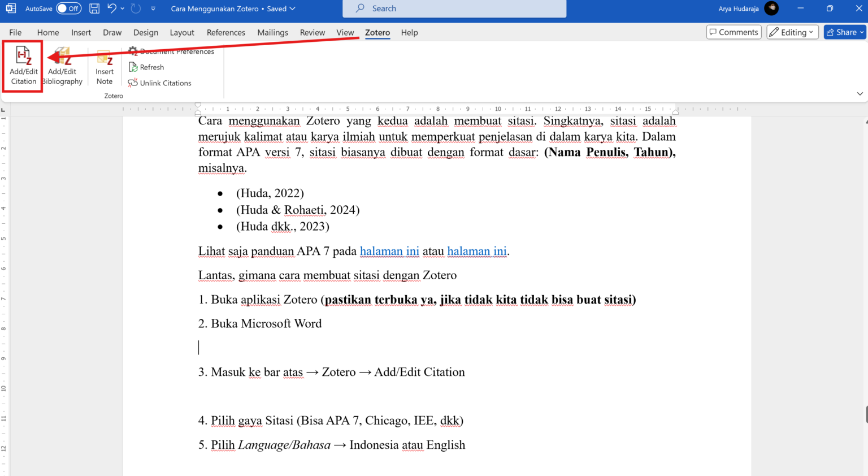The image size is (868, 476).
Task: Click the Redo icon
Action: tap(136, 8)
